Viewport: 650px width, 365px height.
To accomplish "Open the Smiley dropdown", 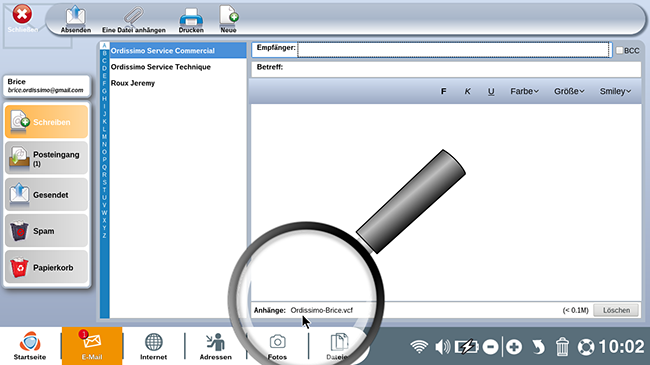I will [x=615, y=91].
